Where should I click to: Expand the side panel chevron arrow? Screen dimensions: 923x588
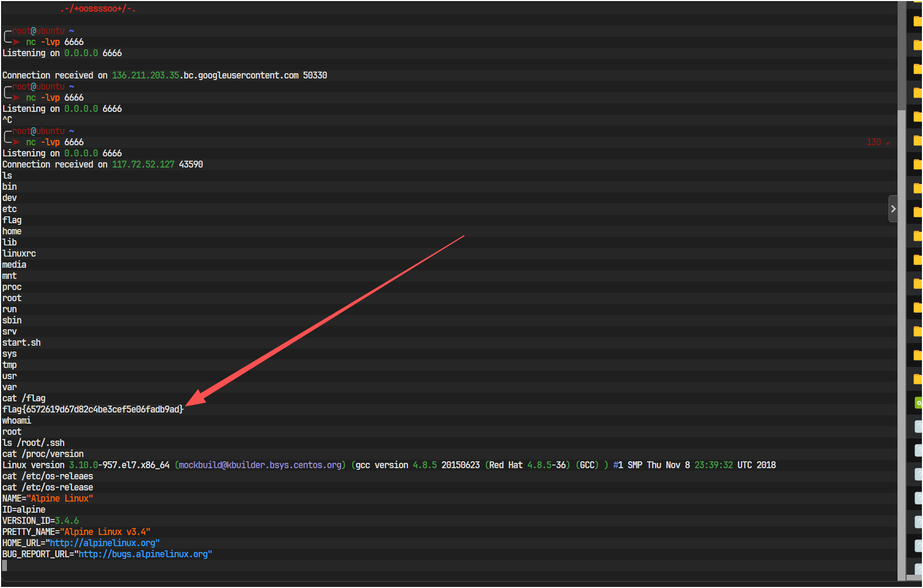(x=893, y=209)
